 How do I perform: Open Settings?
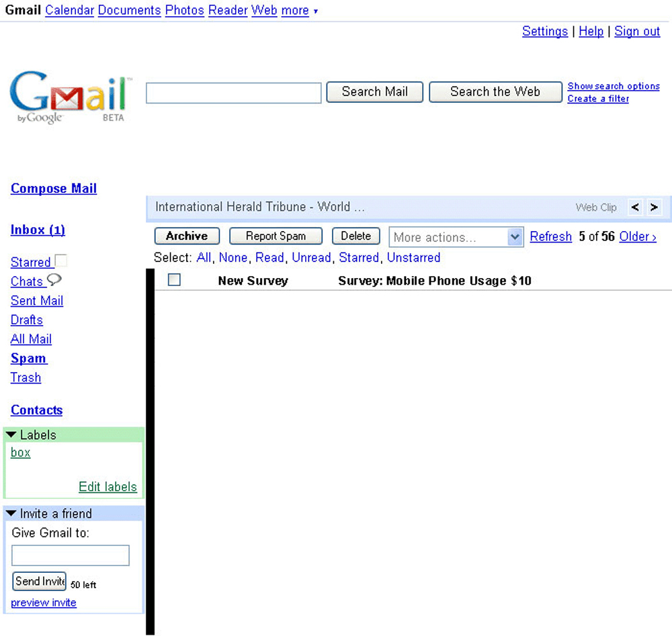click(x=545, y=31)
